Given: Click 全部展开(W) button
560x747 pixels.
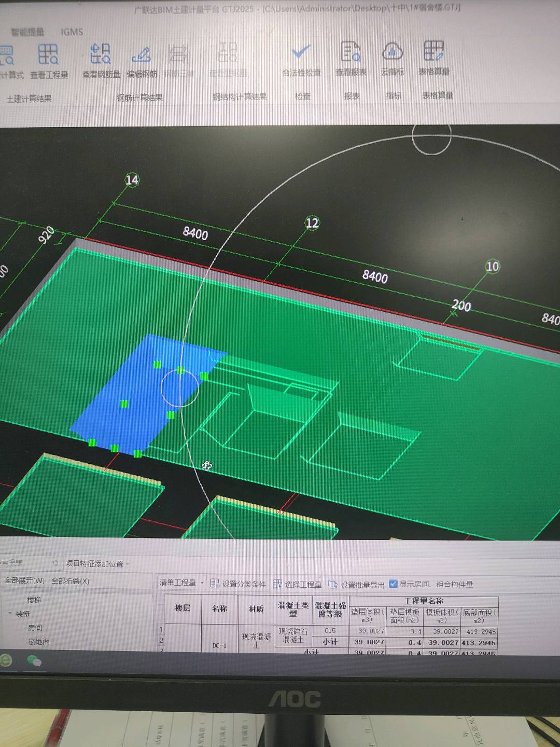Looking at the screenshot, I should point(24,580).
